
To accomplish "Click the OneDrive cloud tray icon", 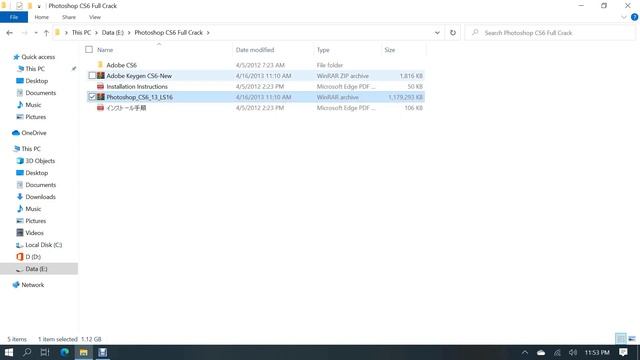I will tap(541, 353).
